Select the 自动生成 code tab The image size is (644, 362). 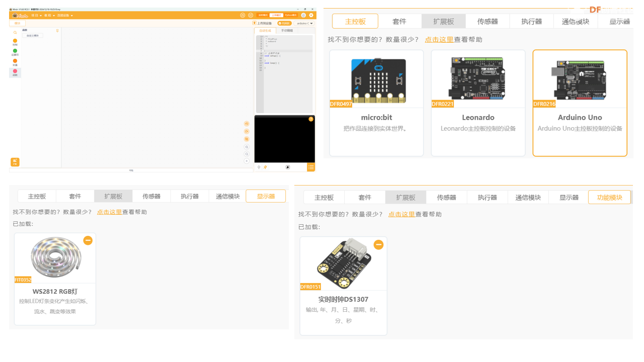pos(265,31)
